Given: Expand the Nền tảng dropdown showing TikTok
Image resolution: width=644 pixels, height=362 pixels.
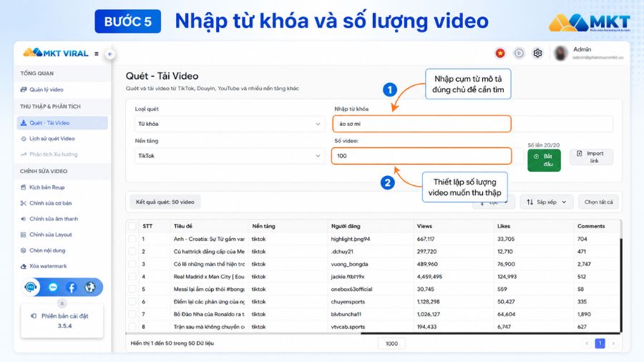Looking at the screenshot, I should [x=229, y=156].
